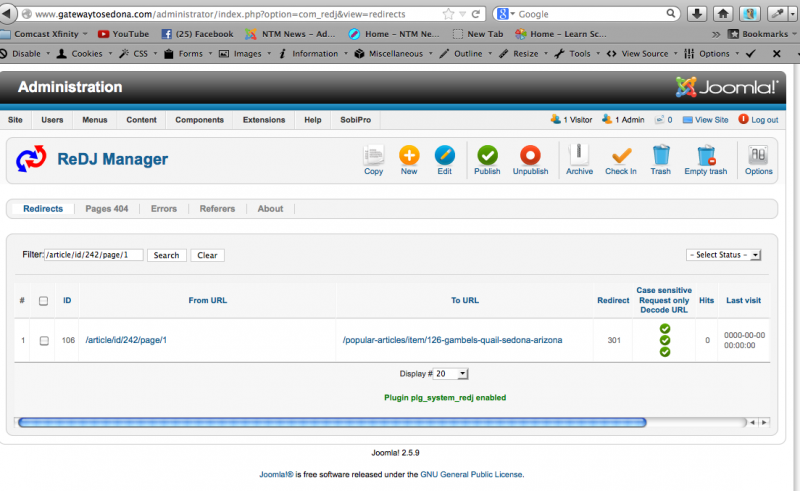Click the scrollbar right arrow
This screenshot has width=800, height=491.
point(764,423)
